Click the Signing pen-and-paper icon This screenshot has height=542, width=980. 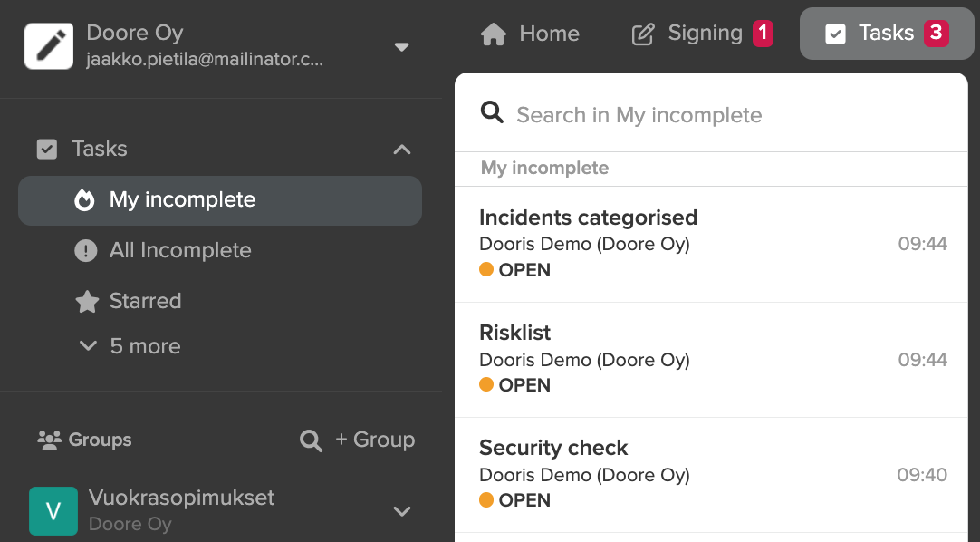pyautogui.click(x=643, y=34)
